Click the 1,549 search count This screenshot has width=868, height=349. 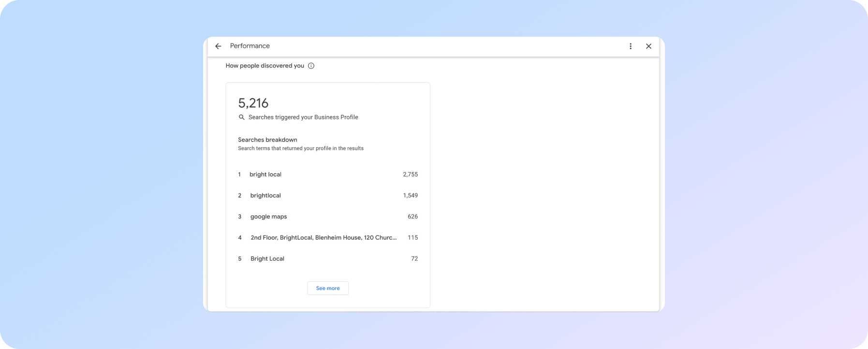(x=411, y=195)
